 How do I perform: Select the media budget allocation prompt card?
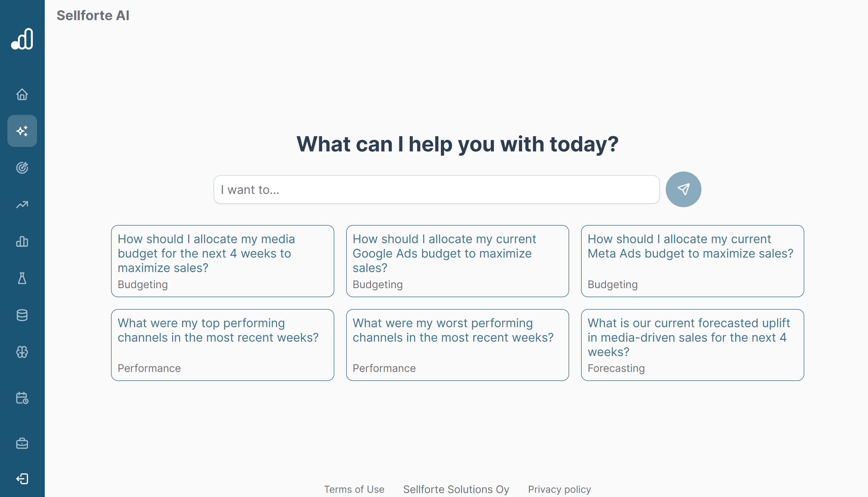click(x=222, y=262)
